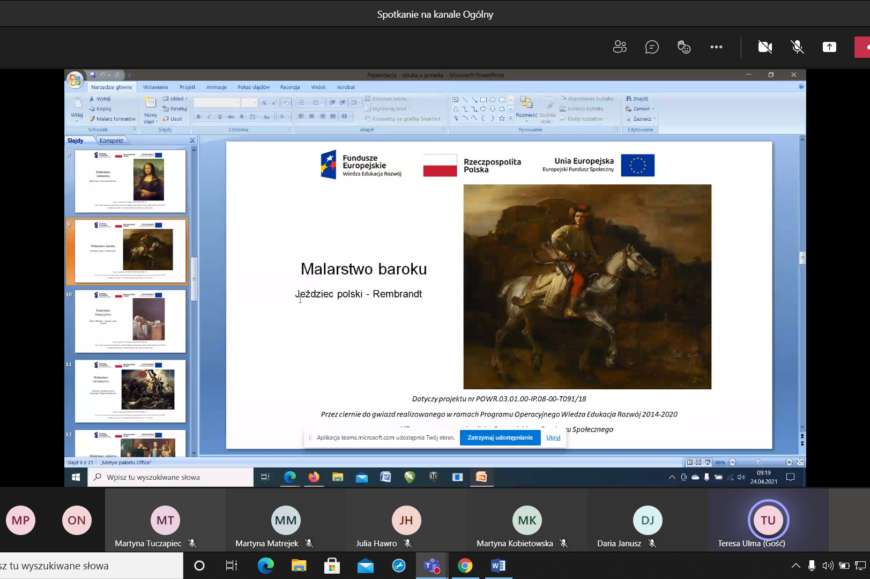Click Znajdź find command
The width and height of the screenshot is (870, 579).
point(637,99)
